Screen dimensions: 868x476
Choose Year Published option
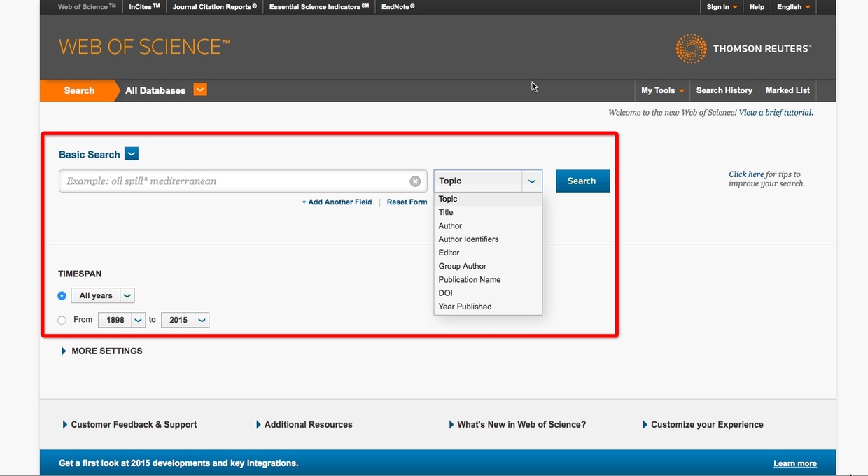coord(488,307)
